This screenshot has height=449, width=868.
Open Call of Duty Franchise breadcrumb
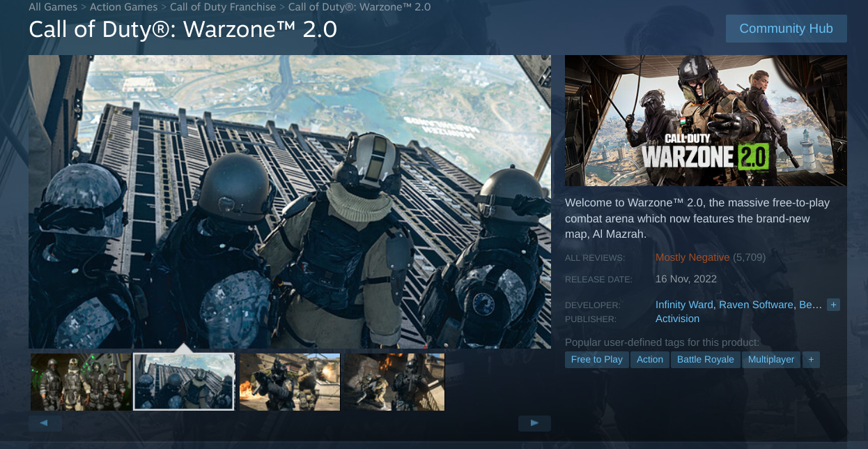click(223, 7)
